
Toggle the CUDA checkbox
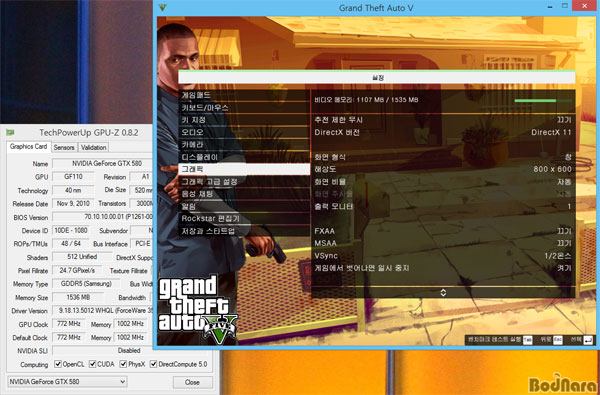92,364
